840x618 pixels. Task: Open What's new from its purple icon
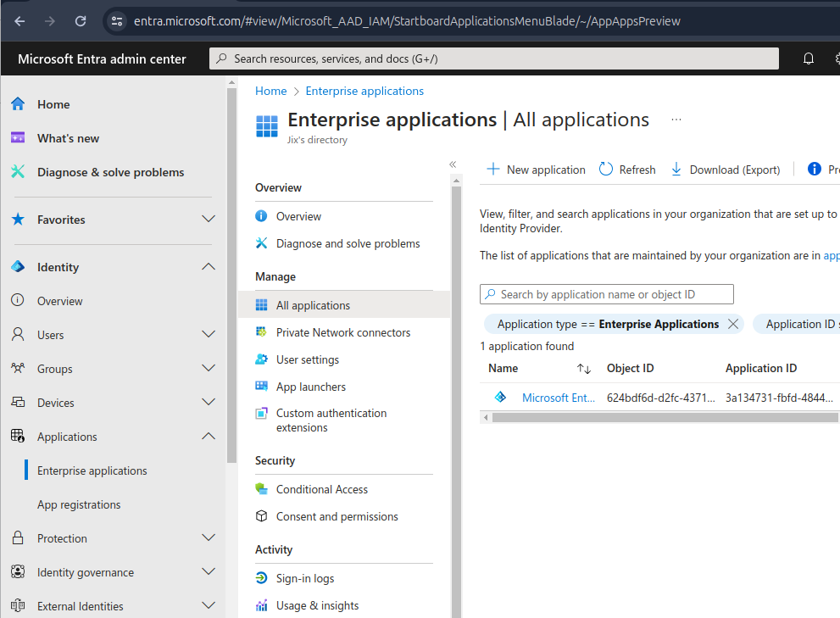18,137
